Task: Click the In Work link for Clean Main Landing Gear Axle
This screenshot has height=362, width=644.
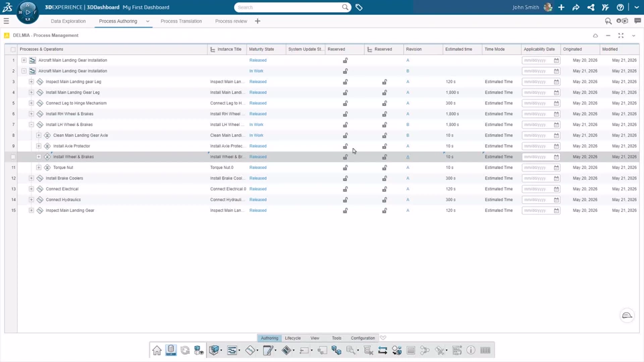Action: coord(256,135)
